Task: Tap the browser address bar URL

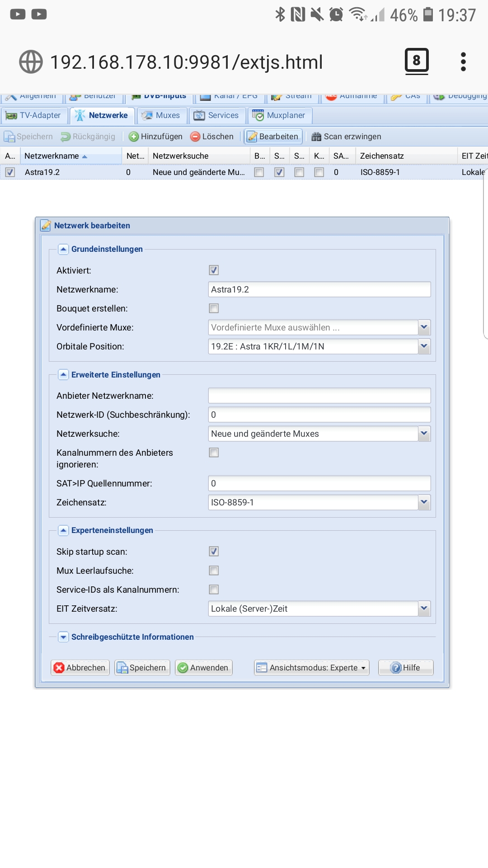Action: 187,62
